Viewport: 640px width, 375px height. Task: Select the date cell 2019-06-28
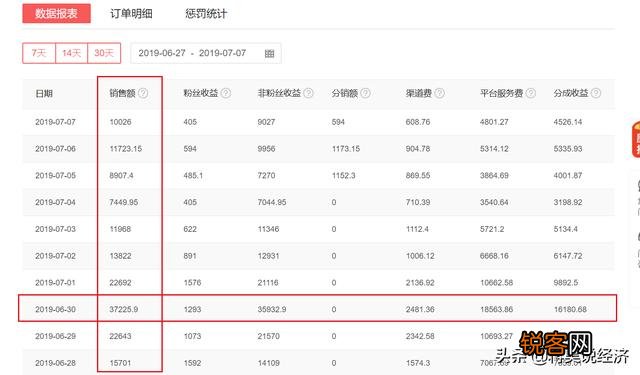coord(56,363)
